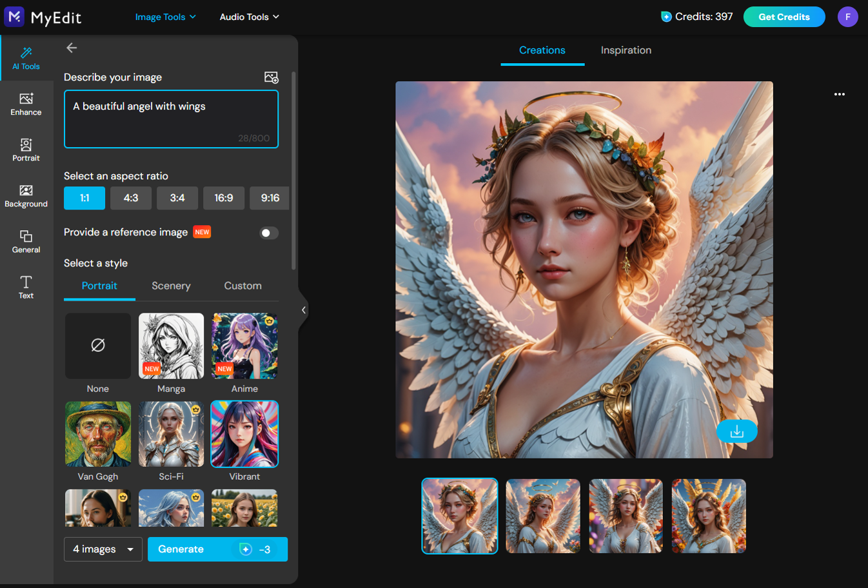Select the Van Gogh style swatch

pyautogui.click(x=97, y=433)
